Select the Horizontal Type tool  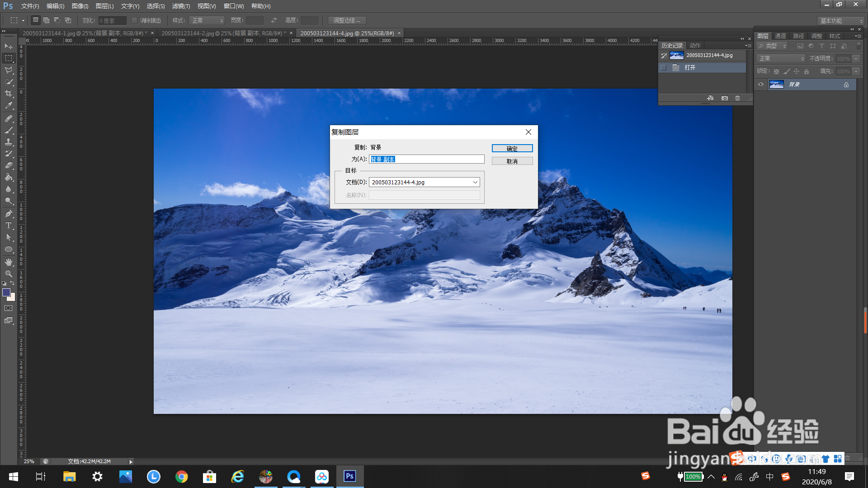[x=9, y=225]
